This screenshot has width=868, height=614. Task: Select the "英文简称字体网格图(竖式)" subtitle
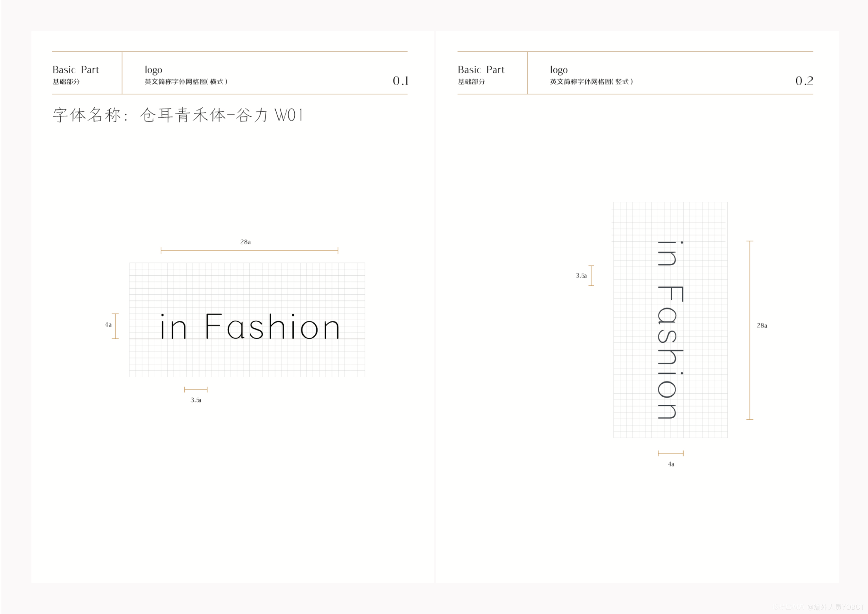click(x=591, y=81)
